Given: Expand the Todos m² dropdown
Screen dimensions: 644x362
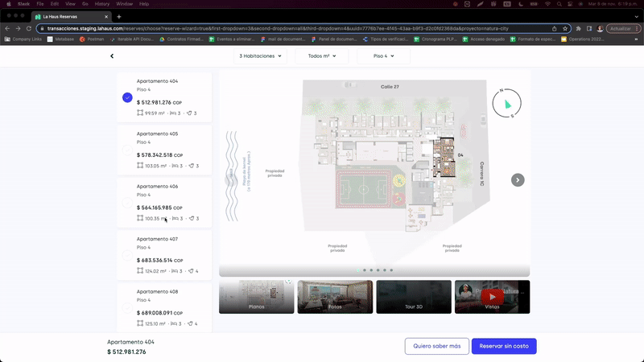Looking at the screenshot, I should pos(322,56).
